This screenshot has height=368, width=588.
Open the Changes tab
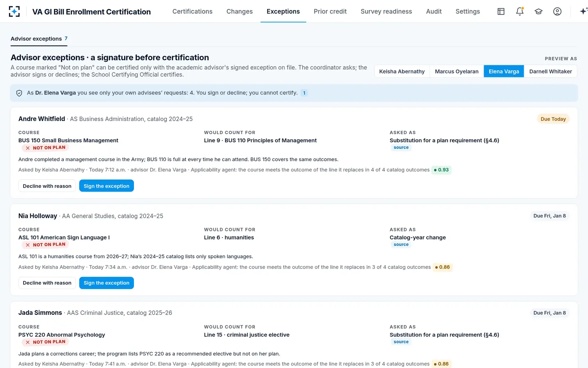pos(240,11)
